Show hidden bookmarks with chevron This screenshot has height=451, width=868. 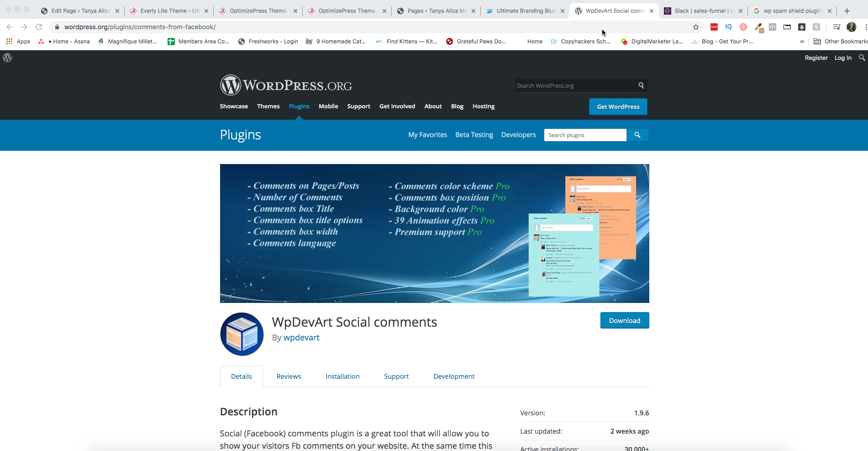(x=802, y=42)
